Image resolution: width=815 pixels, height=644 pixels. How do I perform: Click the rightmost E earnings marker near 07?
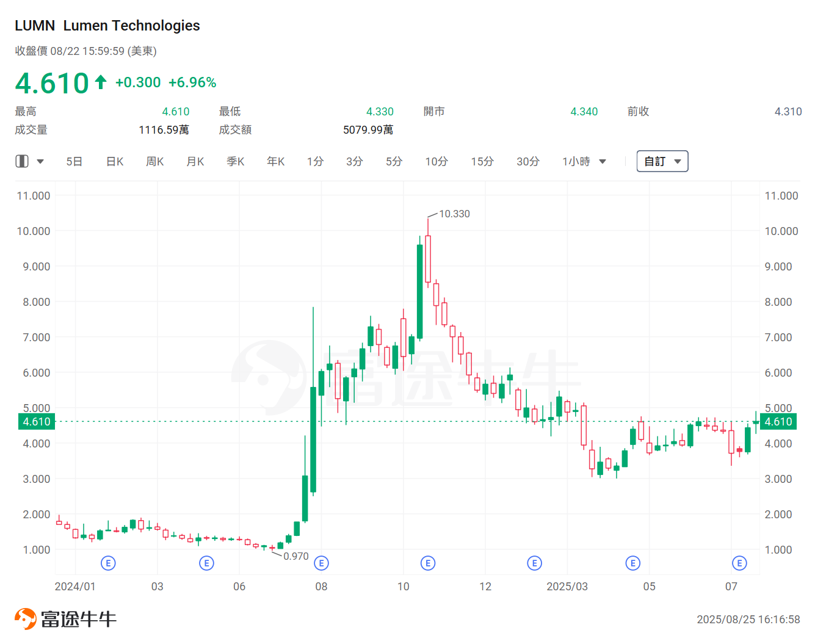click(x=739, y=563)
